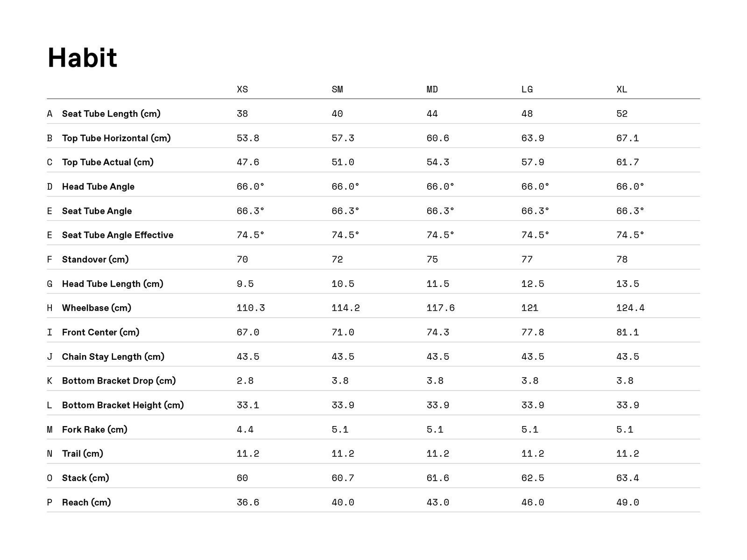Click the LG size column header
Image resolution: width=747 pixels, height=560 pixels.
click(527, 89)
